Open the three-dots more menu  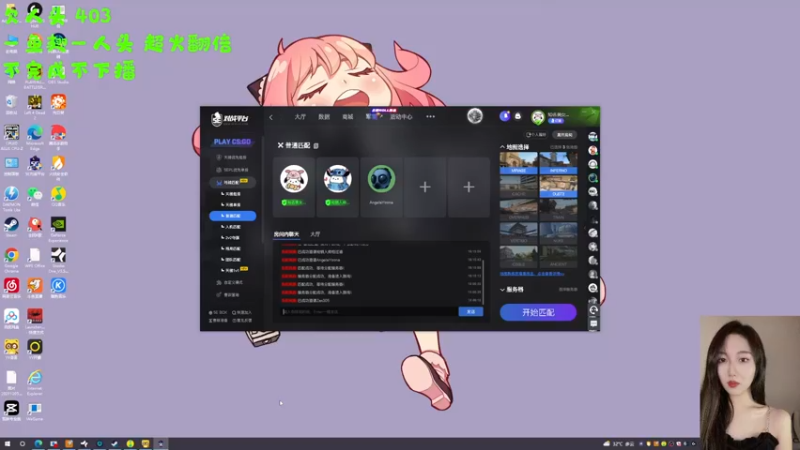click(x=431, y=117)
